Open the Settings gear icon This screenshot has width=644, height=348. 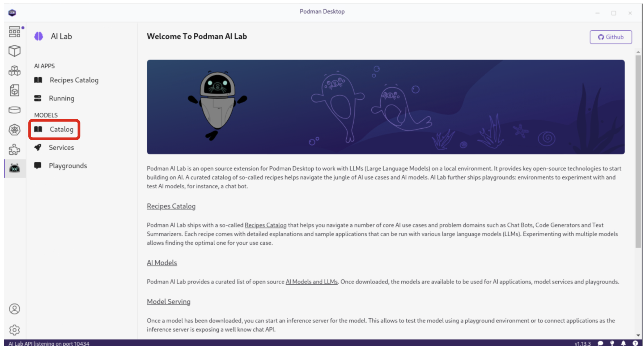14,330
